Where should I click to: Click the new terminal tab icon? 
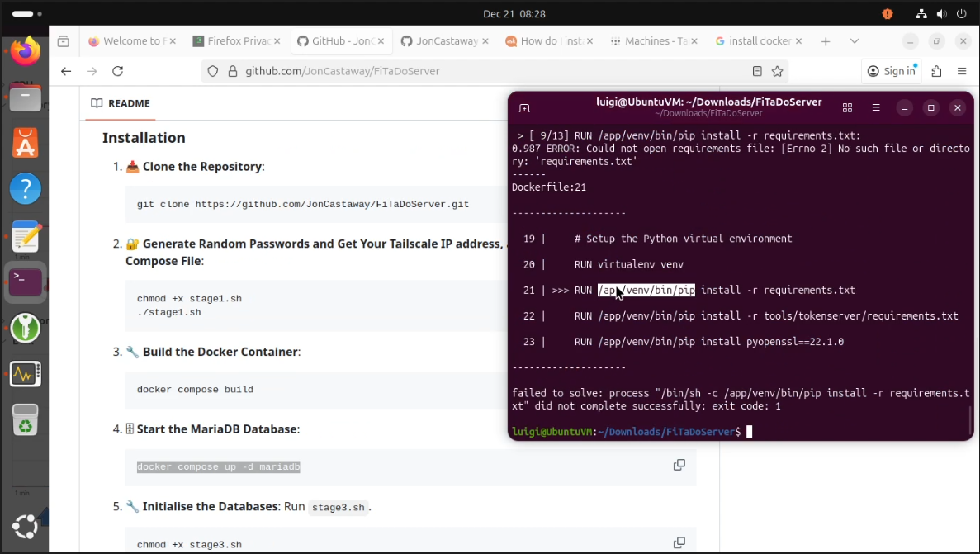[x=524, y=108]
